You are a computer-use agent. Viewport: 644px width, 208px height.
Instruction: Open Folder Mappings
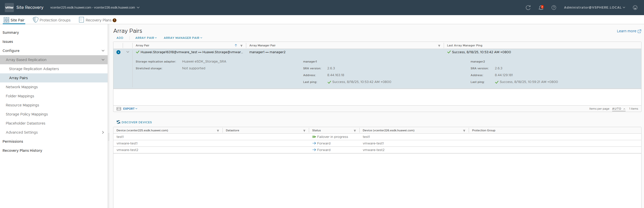[20, 96]
